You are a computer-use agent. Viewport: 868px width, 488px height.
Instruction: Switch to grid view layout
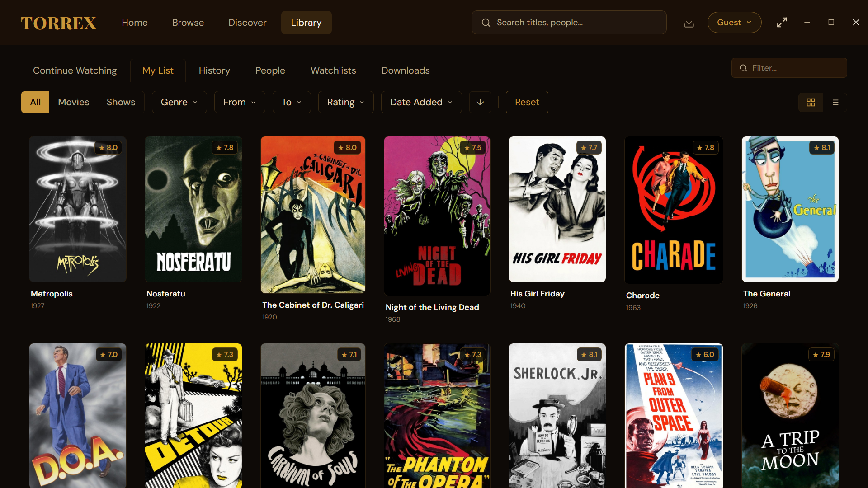[811, 103]
